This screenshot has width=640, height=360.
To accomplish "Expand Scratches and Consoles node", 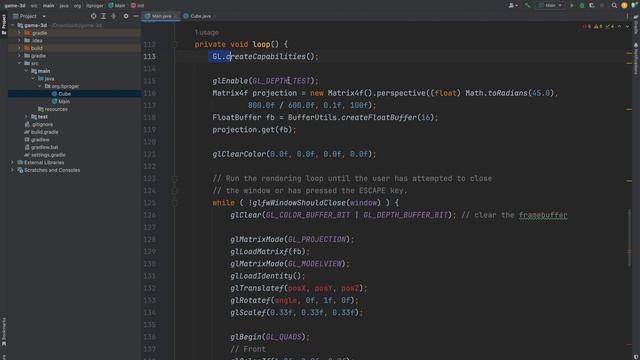I will [x=12, y=170].
